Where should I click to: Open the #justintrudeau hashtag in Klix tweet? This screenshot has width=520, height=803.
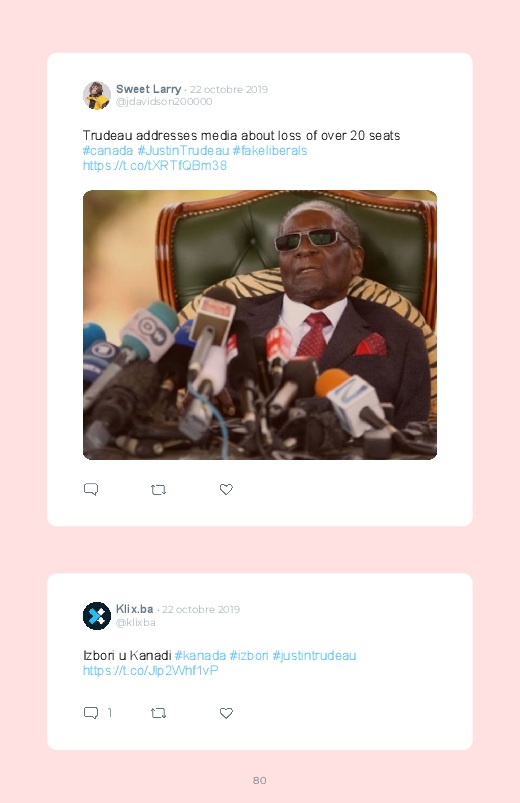(x=314, y=656)
